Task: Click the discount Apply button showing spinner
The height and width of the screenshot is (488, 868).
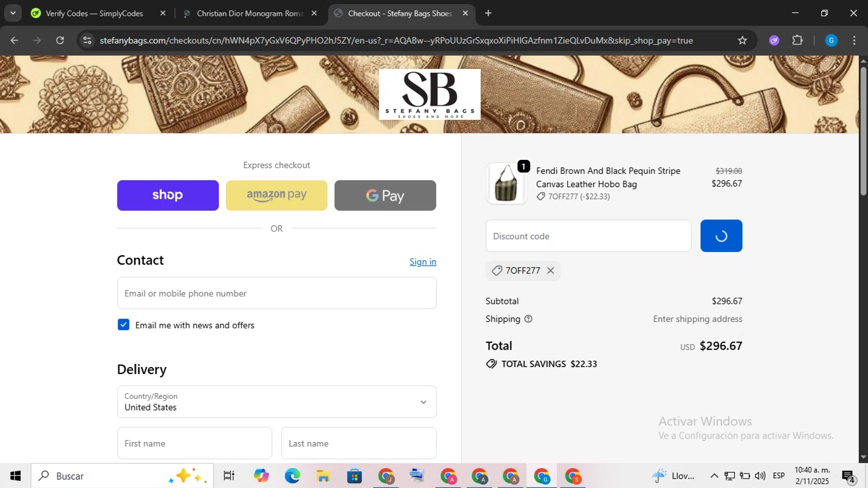Action: click(721, 236)
